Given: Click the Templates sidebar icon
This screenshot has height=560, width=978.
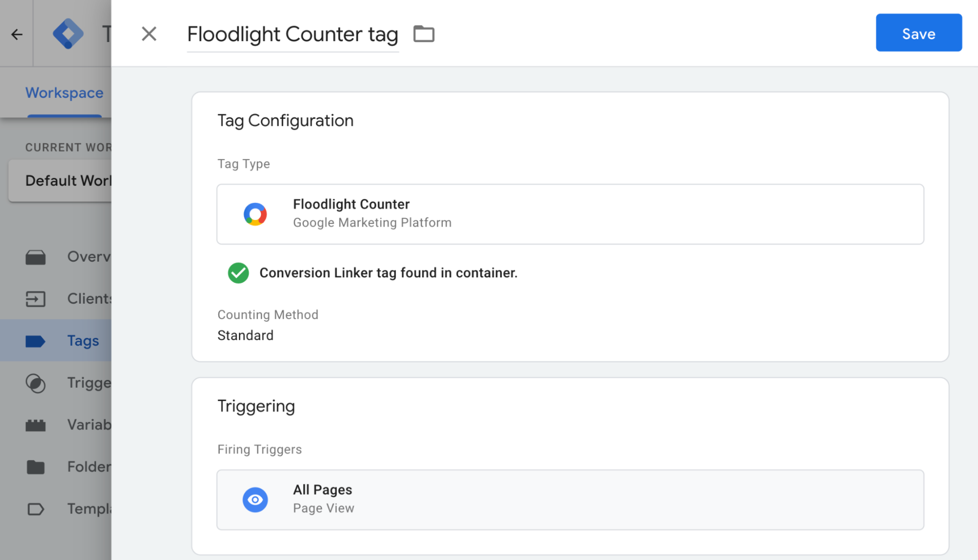Looking at the screenshot, I should pyautogui.click(x=36, y=509).
